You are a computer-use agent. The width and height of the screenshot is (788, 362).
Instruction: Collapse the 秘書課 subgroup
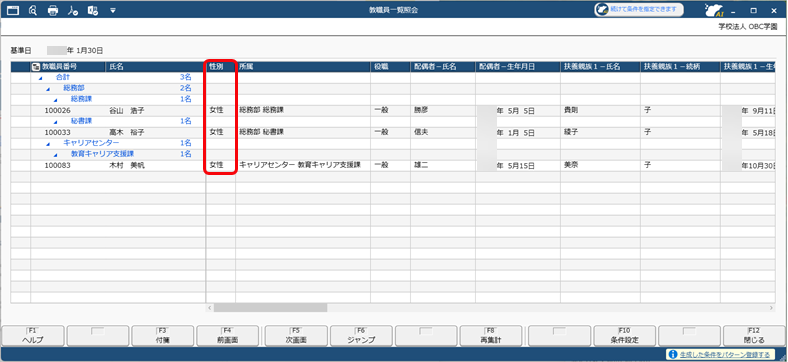click(56, 122)
